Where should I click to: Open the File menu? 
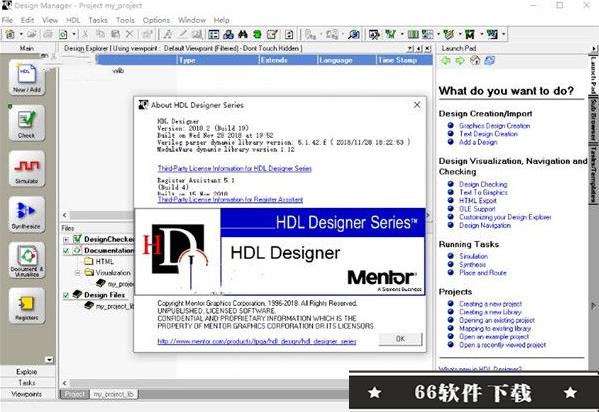click(x=7, y=20)
